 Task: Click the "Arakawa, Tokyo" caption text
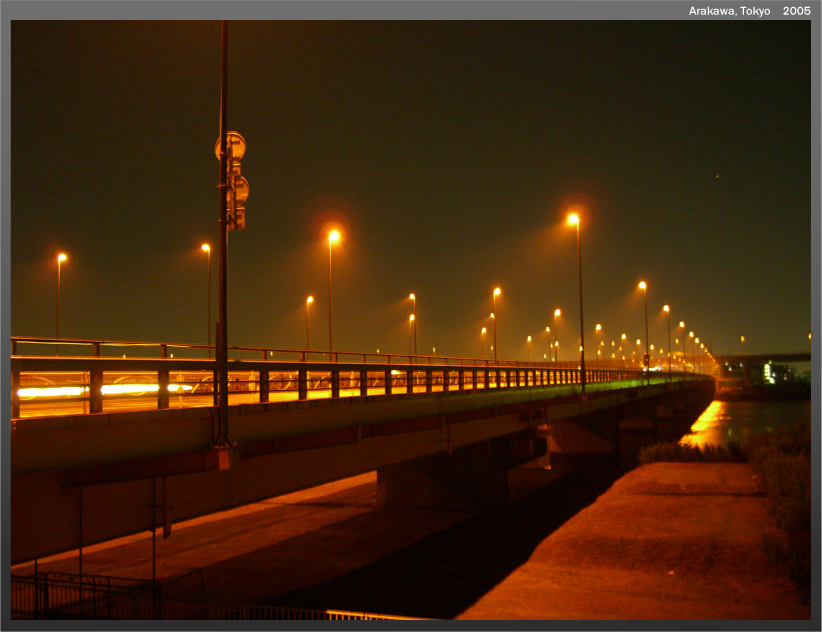[729, 11]
